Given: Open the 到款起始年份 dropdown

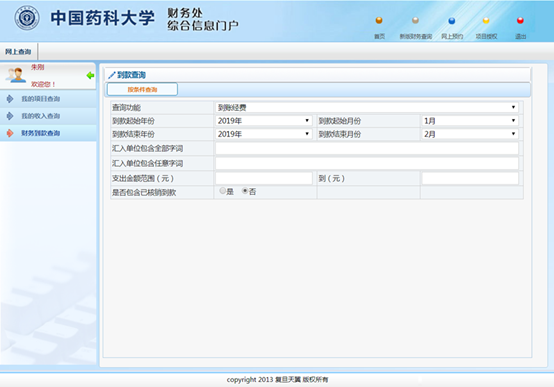Looking at the screenshot, I should point(264,121).
